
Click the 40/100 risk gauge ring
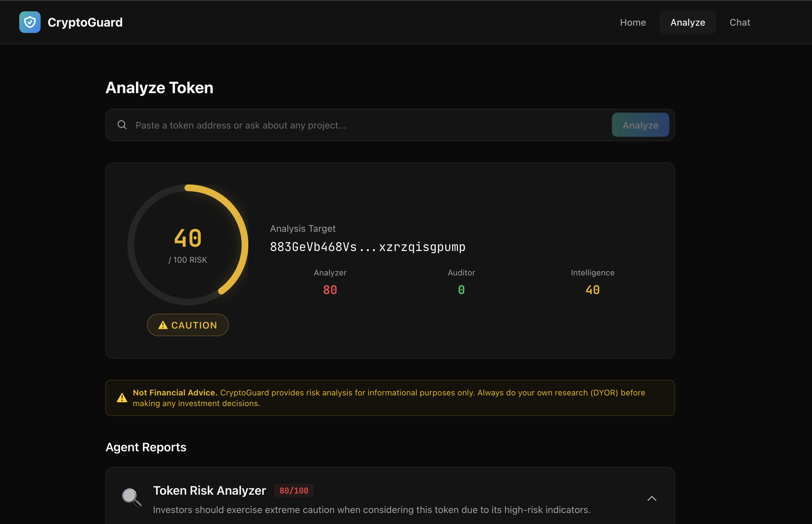tap(188, 245)
